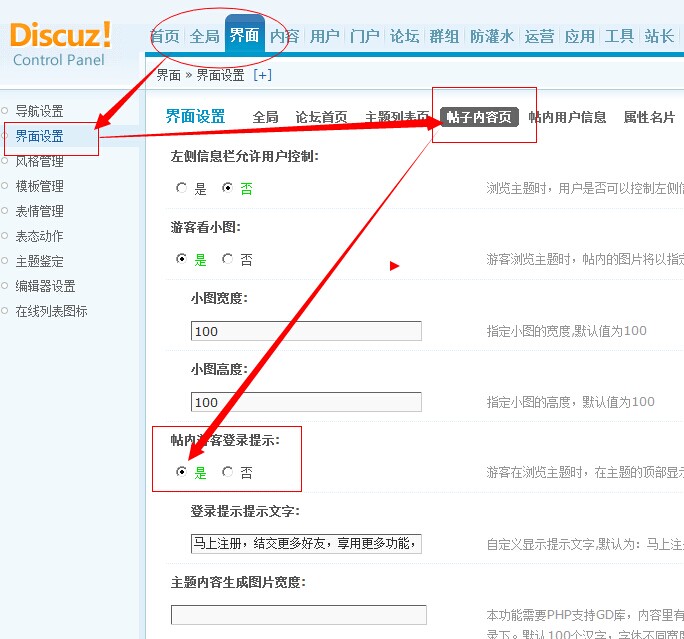684x639 pixels.
Task: Open 编辑器设置 in sidebar
Action: [x=45, y=286]
